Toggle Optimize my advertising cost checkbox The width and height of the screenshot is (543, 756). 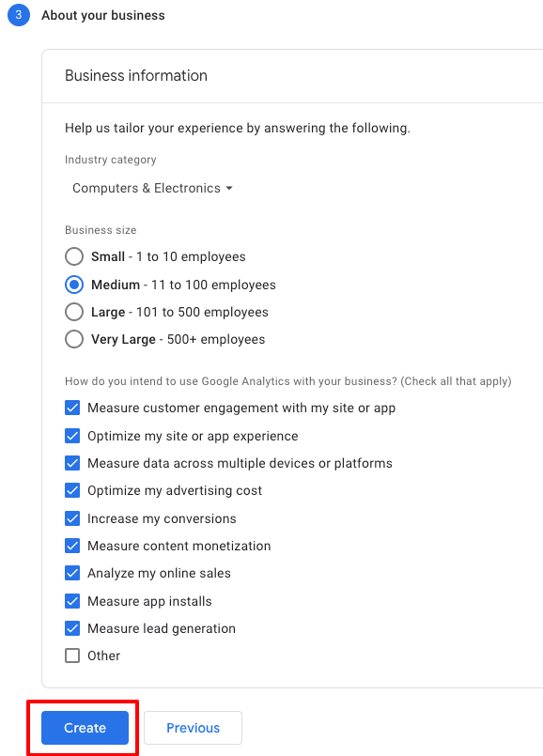72,491
